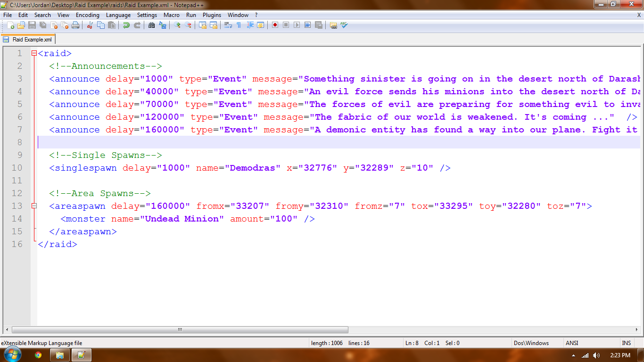
Task: Click the ABC spell check icon
Action: point(344,25)
